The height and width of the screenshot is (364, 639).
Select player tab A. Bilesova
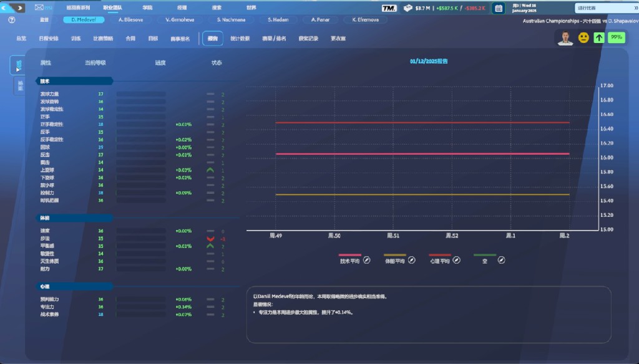[x=130, y=20]
